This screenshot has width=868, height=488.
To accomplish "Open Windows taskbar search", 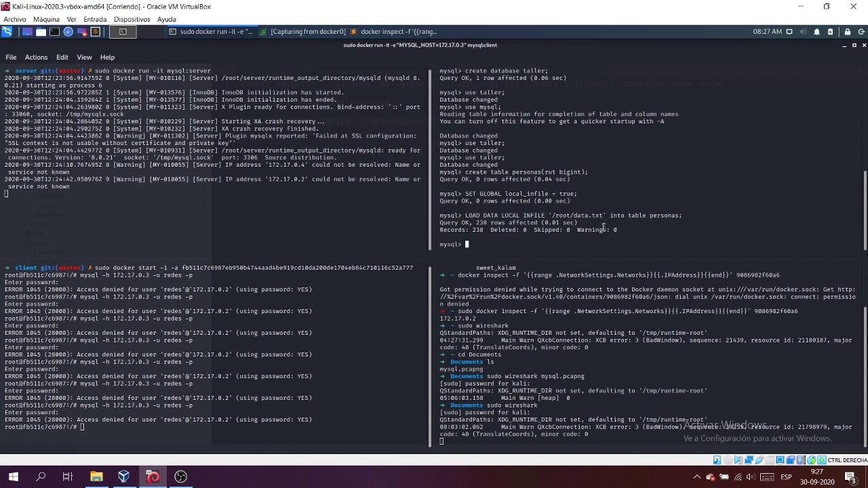I will [41, 476].
